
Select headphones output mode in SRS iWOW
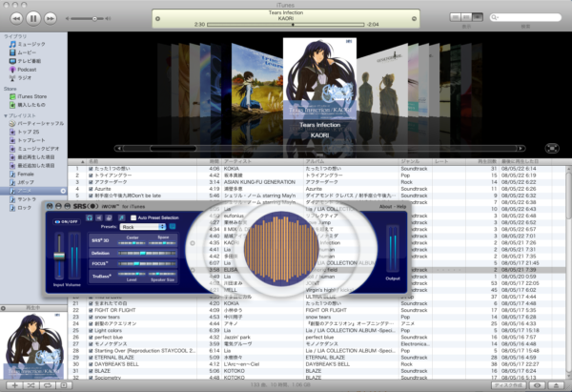90,217
